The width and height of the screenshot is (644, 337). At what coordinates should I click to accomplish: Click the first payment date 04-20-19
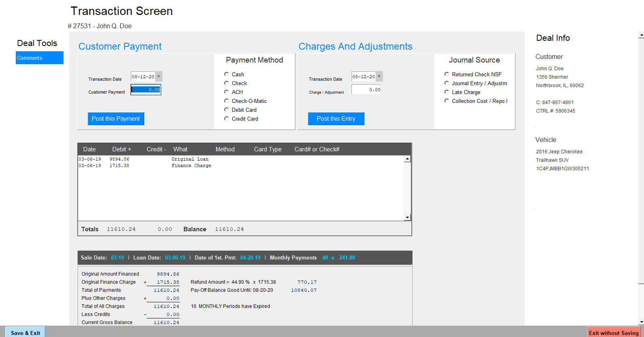tap(250, 257)
